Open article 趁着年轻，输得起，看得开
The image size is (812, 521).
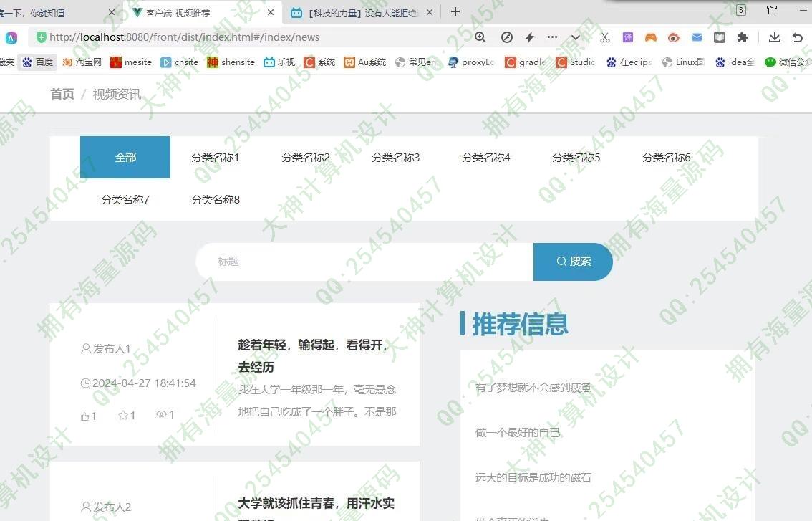[312, 355]
